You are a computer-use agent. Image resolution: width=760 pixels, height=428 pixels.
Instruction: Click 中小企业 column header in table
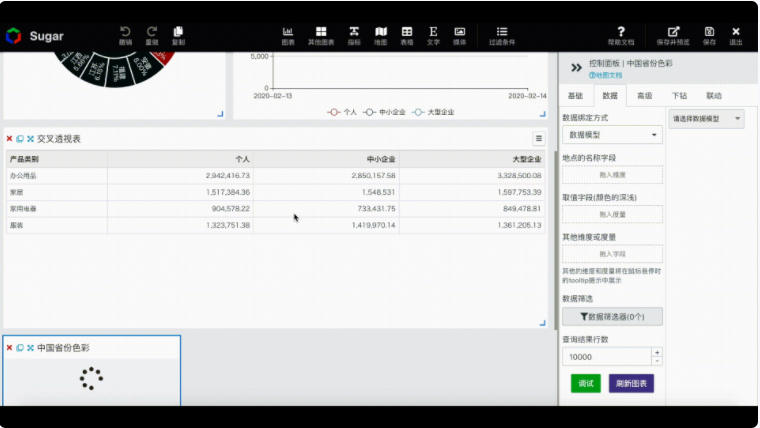326,159
